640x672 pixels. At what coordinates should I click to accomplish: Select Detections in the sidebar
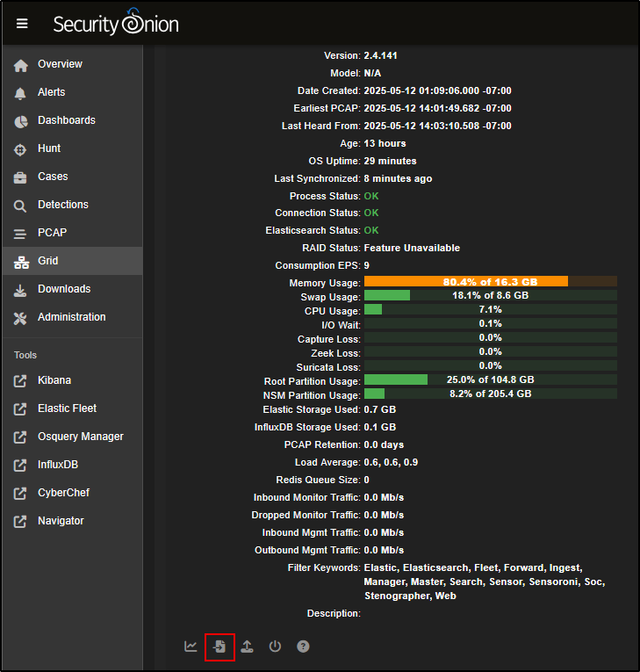click(62, 205)
